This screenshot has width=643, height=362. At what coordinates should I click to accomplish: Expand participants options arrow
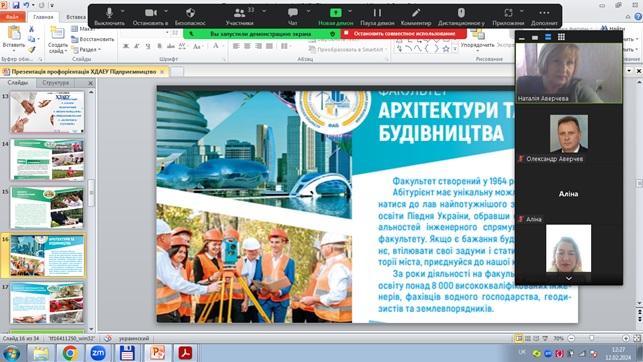click(264, 11)
